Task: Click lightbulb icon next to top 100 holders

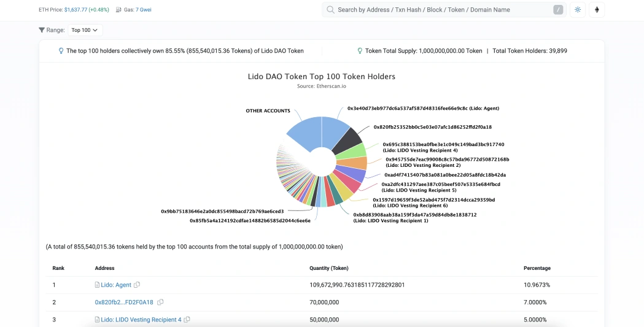Action: (x=61, y=51)
